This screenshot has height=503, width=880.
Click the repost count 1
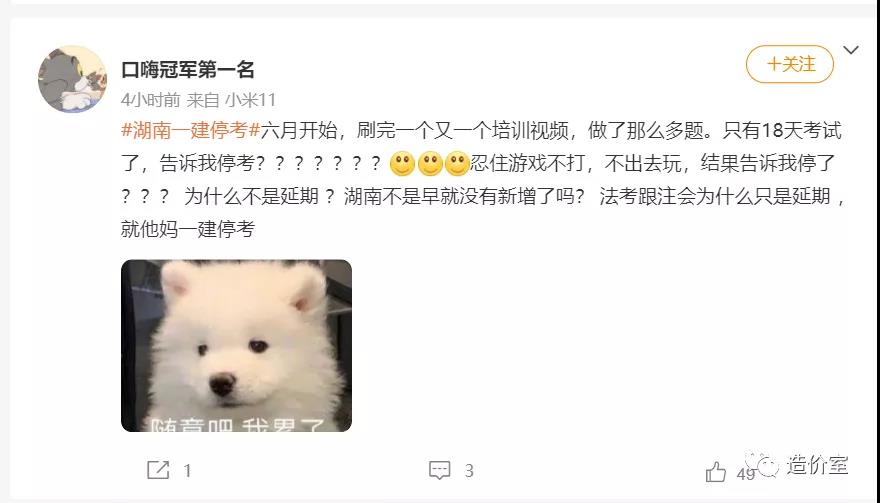(x=187, y=470)
